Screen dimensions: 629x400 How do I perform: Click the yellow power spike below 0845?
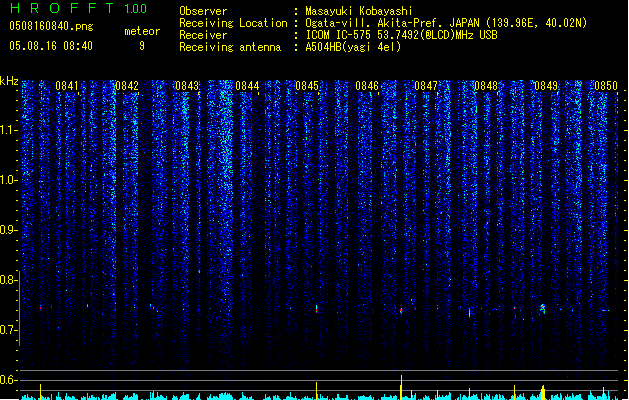317,391
